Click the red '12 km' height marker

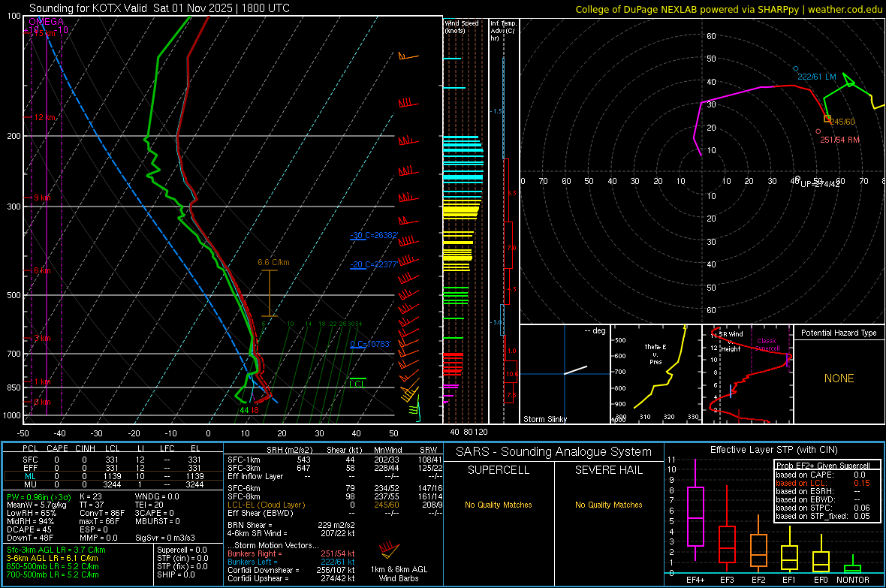[x=45, y=118]
